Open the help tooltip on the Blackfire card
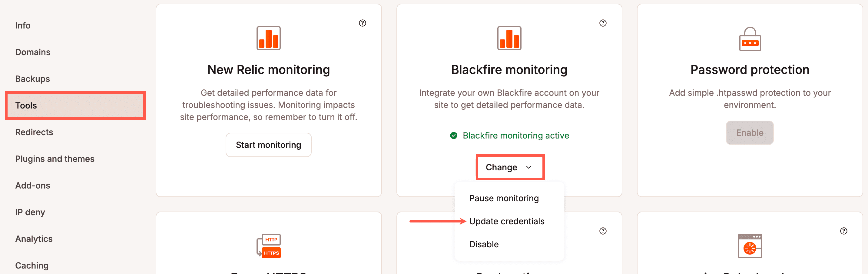The height and width of the screenshot is (274, 868). (x=603, y=23)
